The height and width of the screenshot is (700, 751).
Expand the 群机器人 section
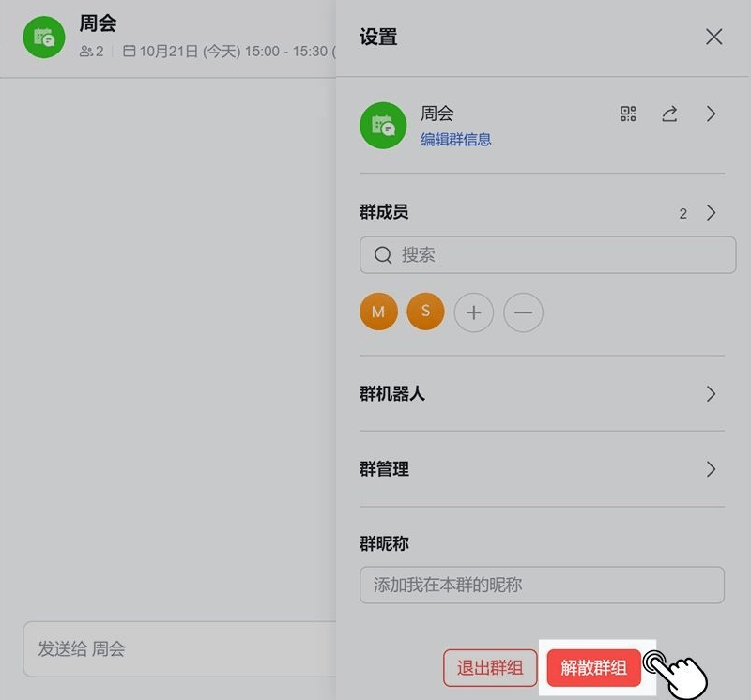tap(542, 393)
